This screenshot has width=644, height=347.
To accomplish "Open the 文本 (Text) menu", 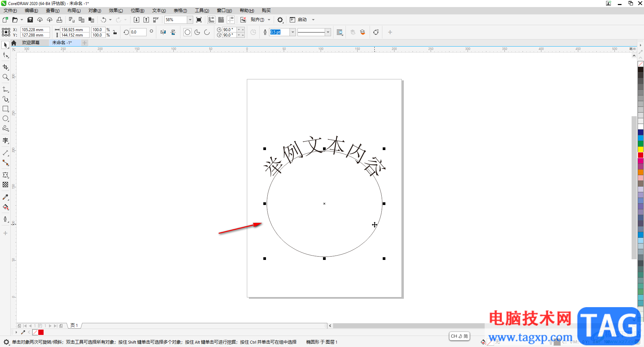I will pos(159,10).
